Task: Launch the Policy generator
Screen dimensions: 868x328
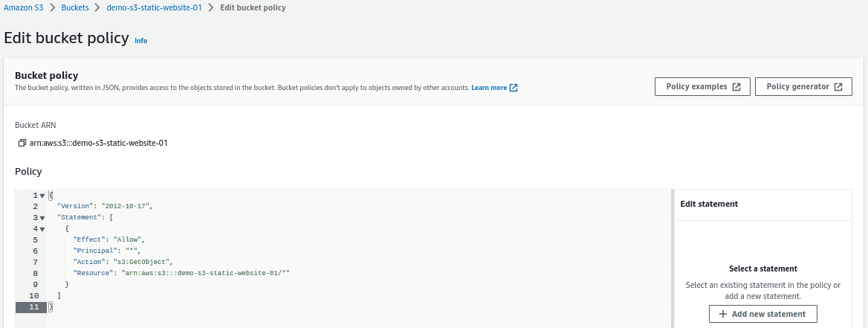Action: click(x=803, y=87)
